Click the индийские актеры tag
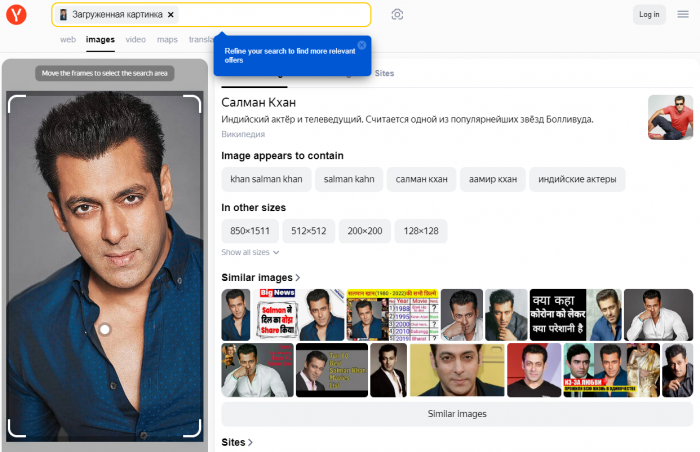700x452 pixels. [x=577, y=179]
